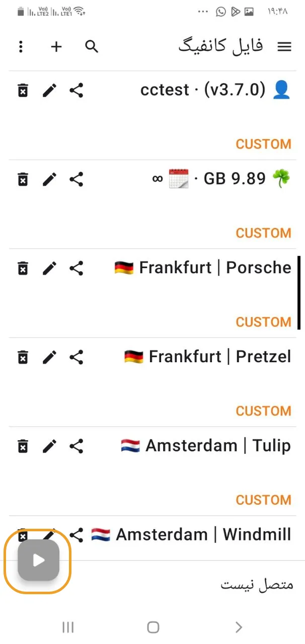
Task: Tap the متصل نیست connection status bar
Action: click(x=152, y=585)
